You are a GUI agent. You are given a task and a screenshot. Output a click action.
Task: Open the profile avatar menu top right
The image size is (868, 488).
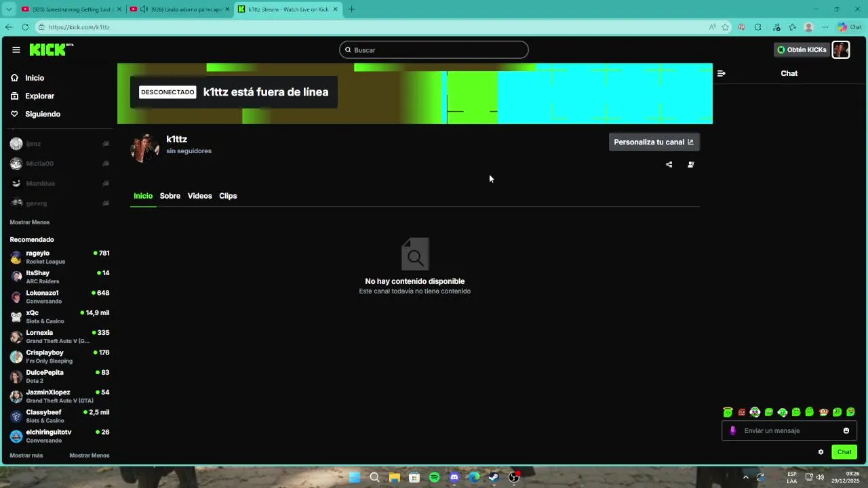841,49
